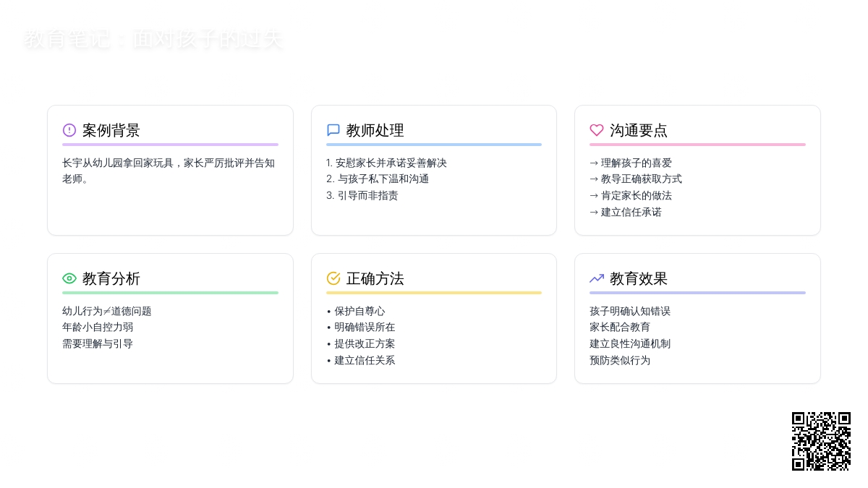Image resolution: width=868 pixels, height=488 pixels.
Task: Click the line 建立信任承诺
Action: tap(626, 212)
